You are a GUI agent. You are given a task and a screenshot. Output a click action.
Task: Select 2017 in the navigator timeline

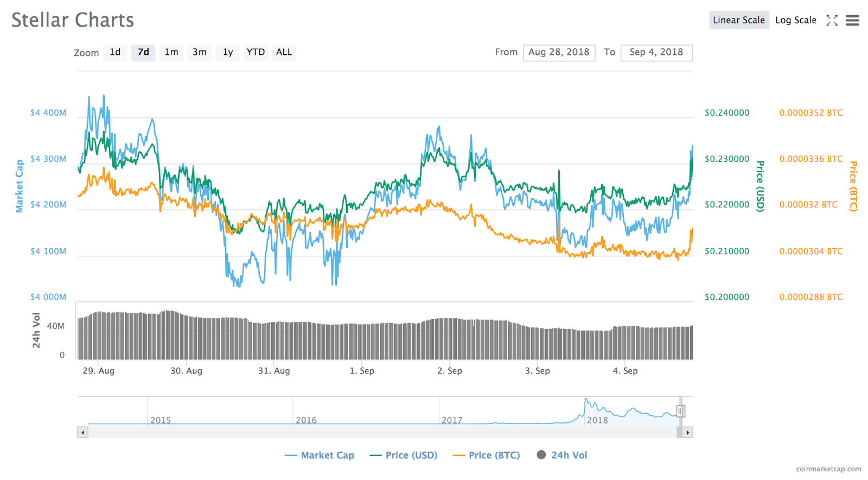452,420
